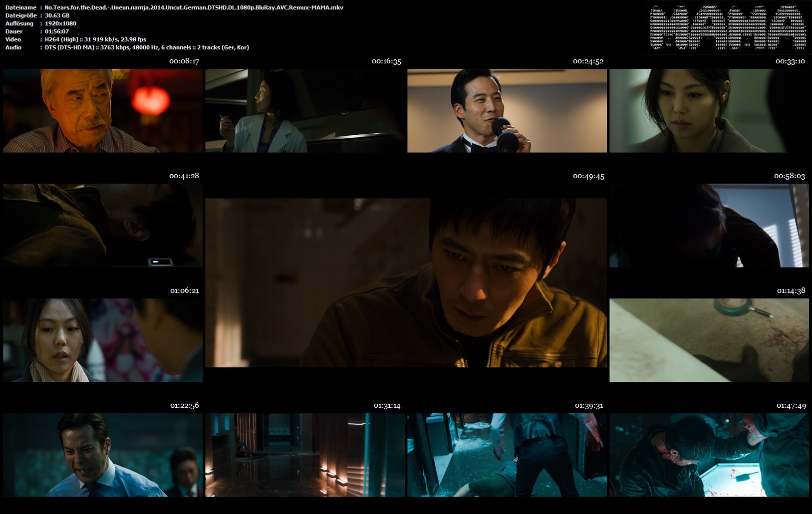Click the 00:41:28 timestamp
This screenshot has height=514, width=812.
184,176
